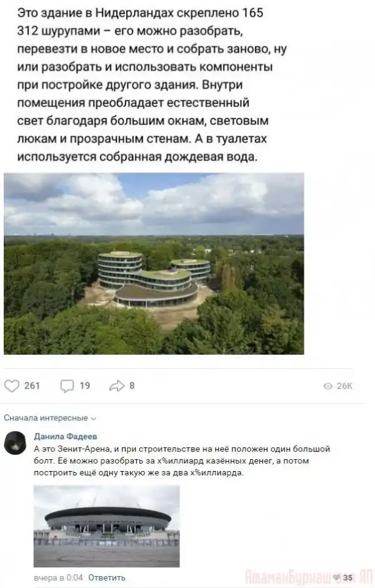The image size is (375, 588).
Task: Click the views eye icon
Action: coord(327,386)
